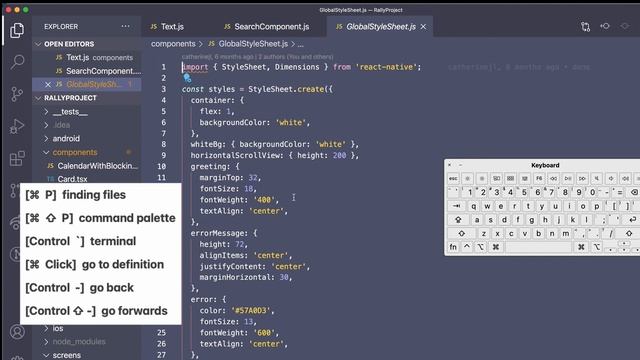Click 'StyleSheet.create' on line 3
640x360 pixels.
pos(286,89)
